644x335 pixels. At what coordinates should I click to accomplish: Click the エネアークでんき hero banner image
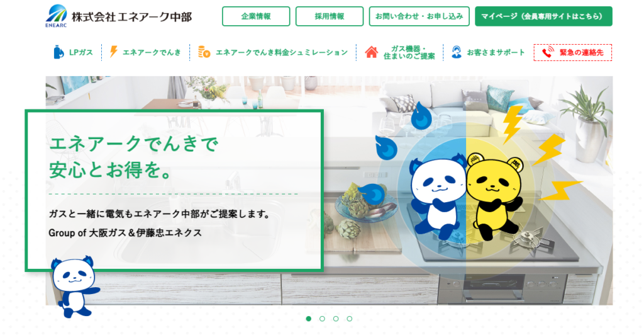tap(329, 190)
